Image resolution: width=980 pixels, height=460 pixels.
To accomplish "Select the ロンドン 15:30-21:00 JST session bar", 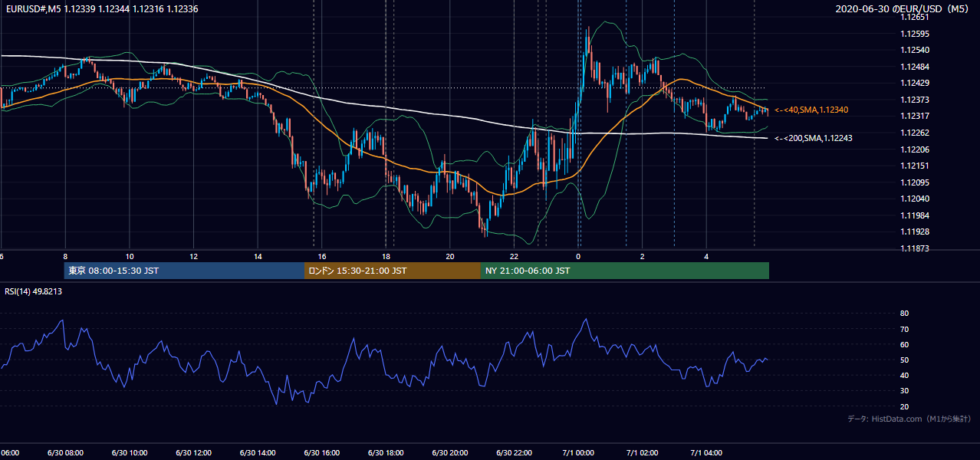I will click(393, 271).
